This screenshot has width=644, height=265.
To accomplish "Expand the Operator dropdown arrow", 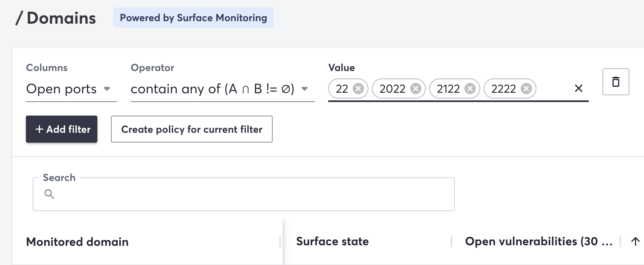I will (304, 89).
